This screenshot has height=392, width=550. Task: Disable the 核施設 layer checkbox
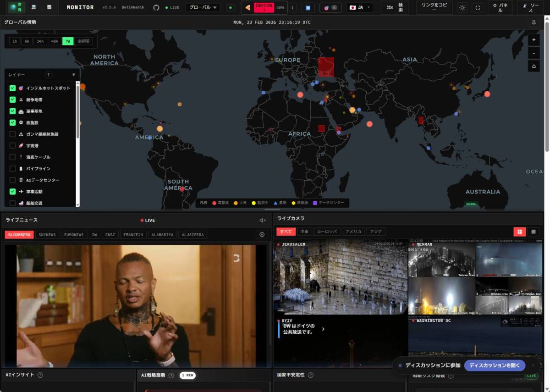click(12, 122)
